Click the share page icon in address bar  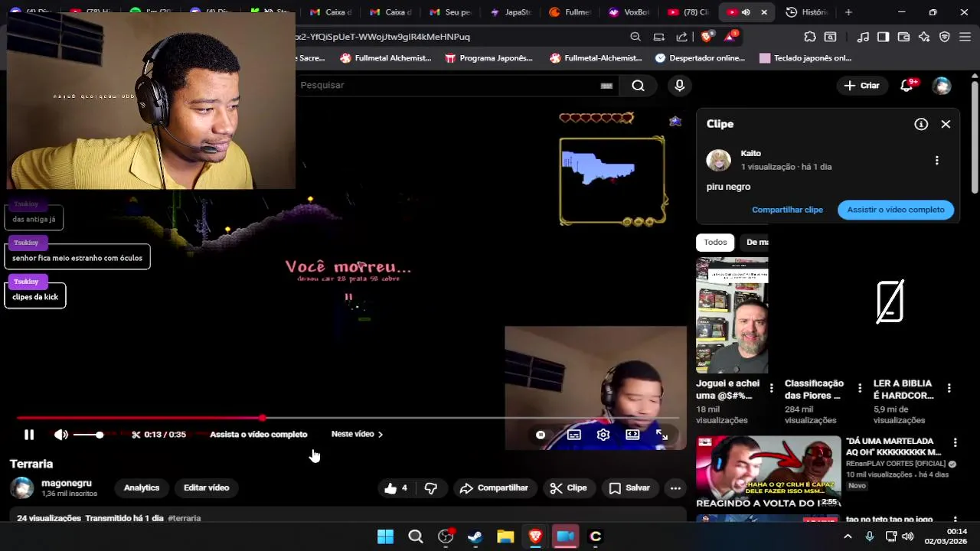(681, 37)
